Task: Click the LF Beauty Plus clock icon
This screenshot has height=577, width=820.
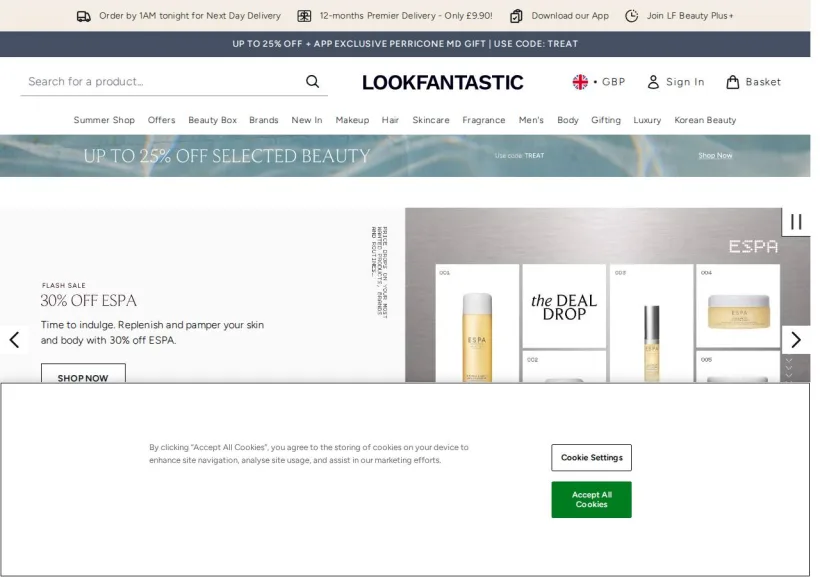Action: [x=632, y=16]
